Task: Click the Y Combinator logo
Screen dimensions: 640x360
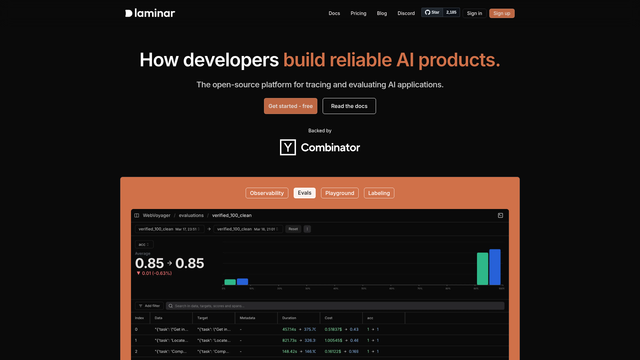Action: [x=320, y=147]
